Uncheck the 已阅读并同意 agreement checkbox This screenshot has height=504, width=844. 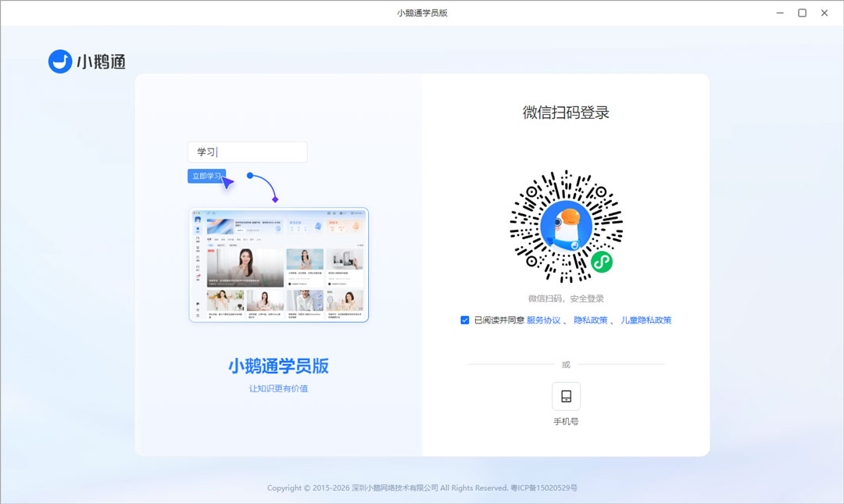(464, 320)
